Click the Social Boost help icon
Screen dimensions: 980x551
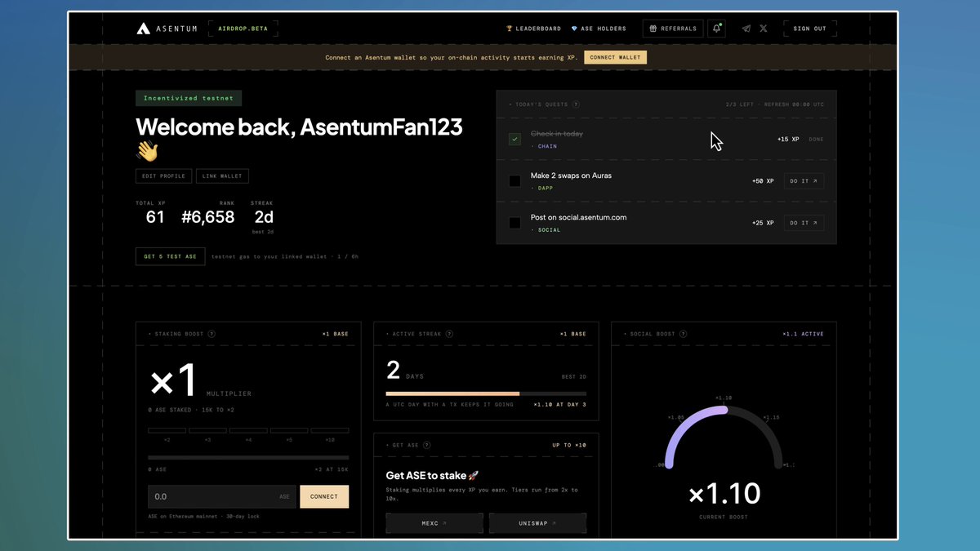683,334
